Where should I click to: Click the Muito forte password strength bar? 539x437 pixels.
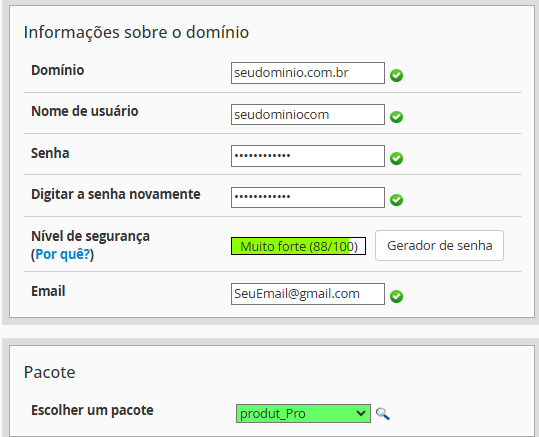tap(298, 246)
